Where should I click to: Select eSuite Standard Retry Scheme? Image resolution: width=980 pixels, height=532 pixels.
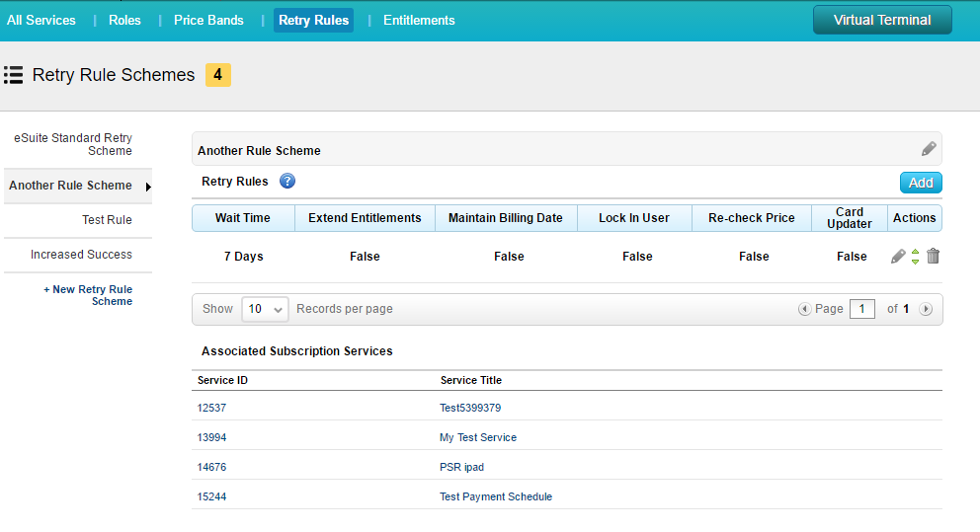pyautogui.click(x=74, y=144)
